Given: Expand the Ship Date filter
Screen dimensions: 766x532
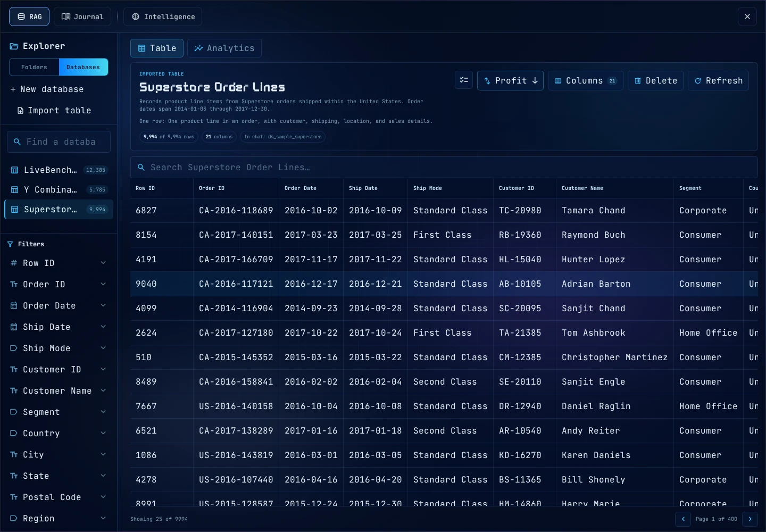Looking at the screenshot, I should point(59,327).
